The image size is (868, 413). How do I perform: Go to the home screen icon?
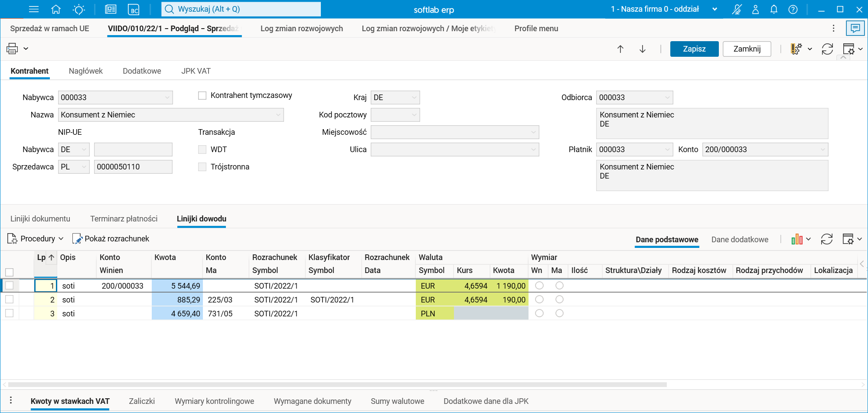tap(56, 9)
